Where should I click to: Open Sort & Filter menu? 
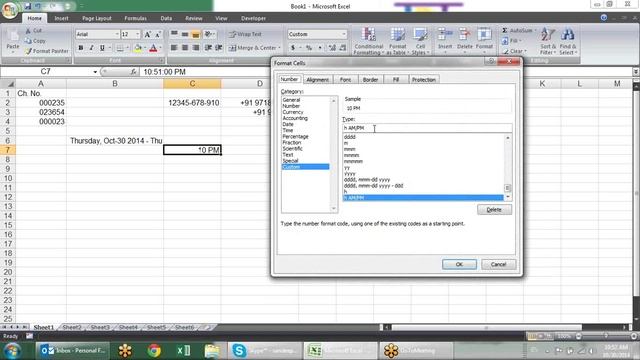[548, 41]
